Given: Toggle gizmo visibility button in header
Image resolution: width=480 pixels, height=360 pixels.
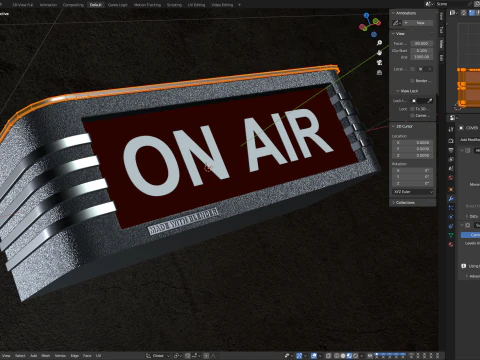Looking at the screenshot, I should pyautogui.click(x=299, y=356).
